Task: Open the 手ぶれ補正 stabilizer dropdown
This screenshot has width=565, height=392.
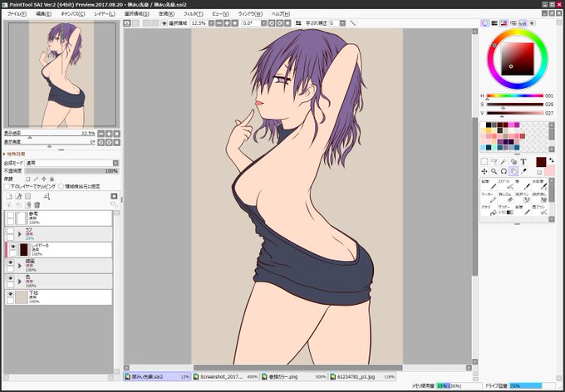Action: (342, 23)
